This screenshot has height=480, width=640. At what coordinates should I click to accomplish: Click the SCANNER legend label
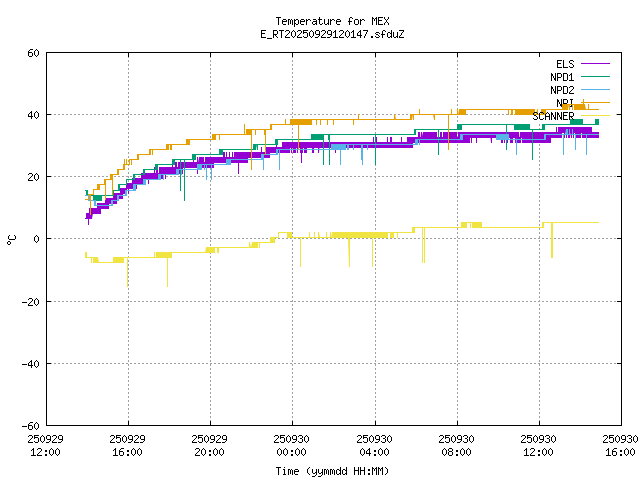pyautogui.click(x=553, y=116)
